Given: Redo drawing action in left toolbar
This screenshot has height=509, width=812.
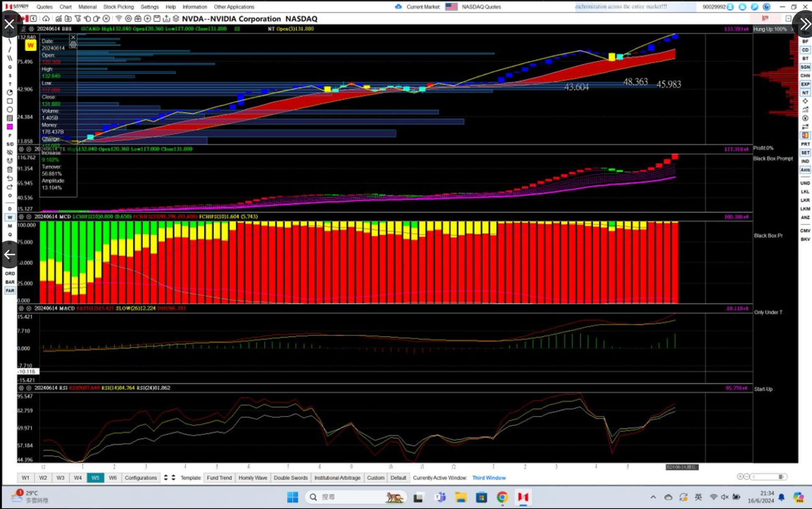Looking at the screenshot, I should coord(10,187).
